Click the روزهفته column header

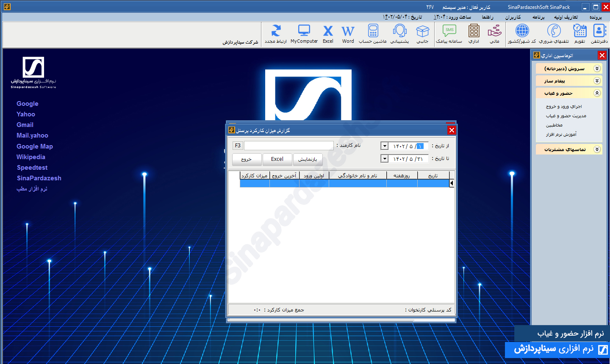(402, 175)
